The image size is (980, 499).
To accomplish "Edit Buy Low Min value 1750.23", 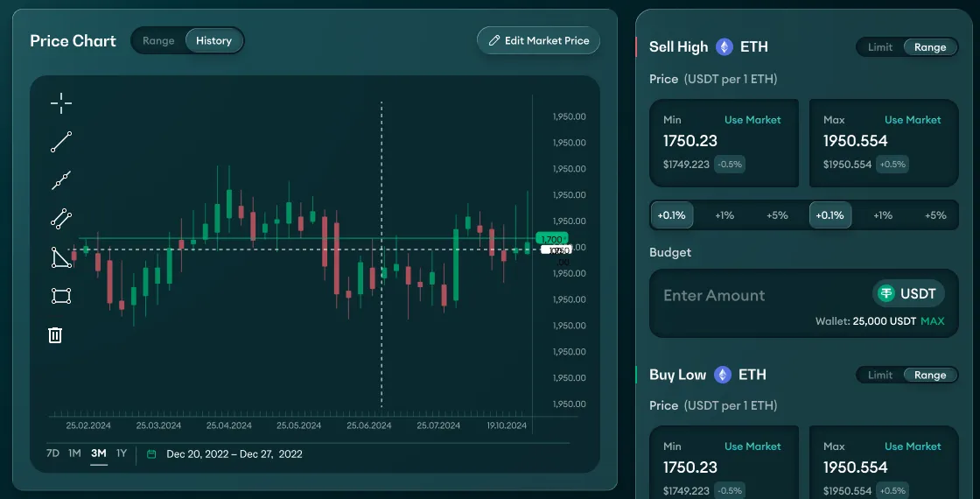I will tap(690, 467).
